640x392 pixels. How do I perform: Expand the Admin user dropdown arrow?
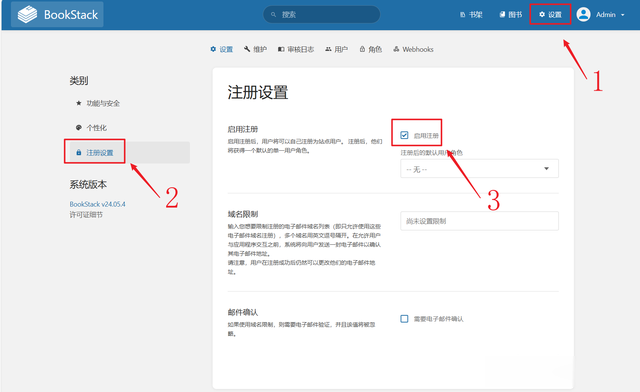622,15
